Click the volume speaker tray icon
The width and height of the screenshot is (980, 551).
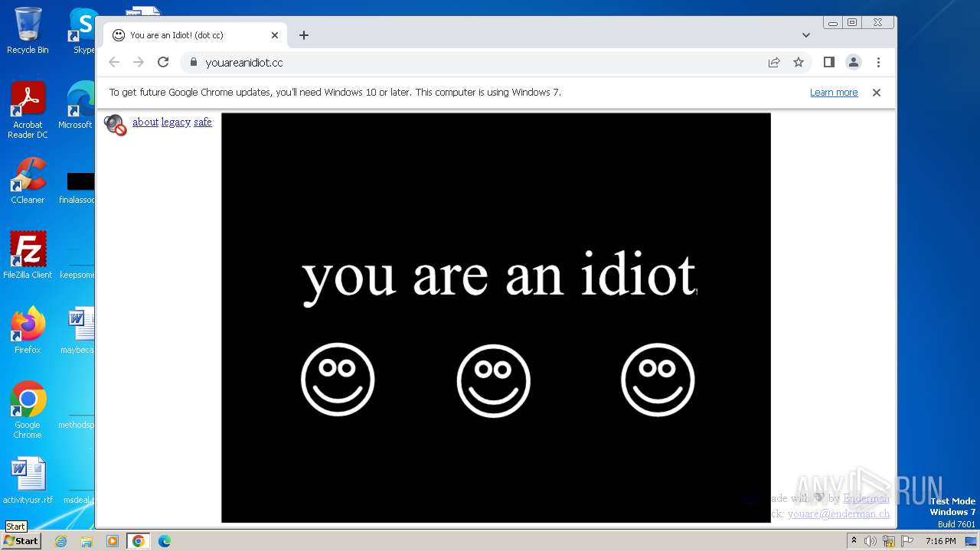tap(871, 541)
